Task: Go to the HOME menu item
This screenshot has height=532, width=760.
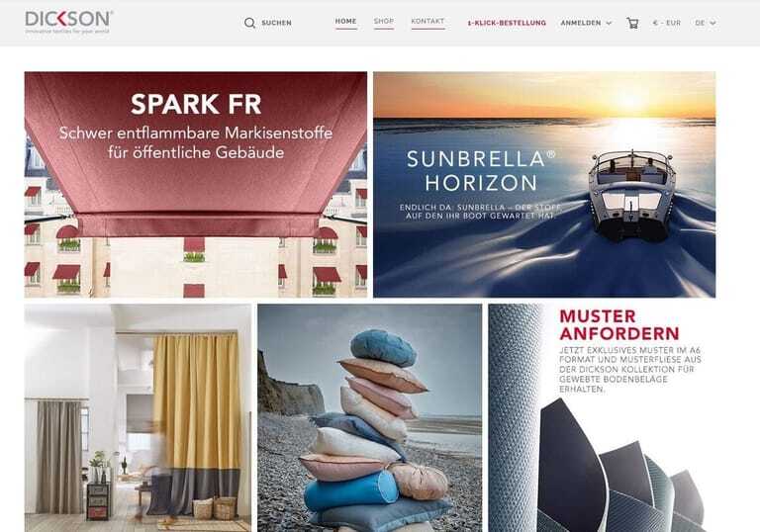Action: (345, 22)
